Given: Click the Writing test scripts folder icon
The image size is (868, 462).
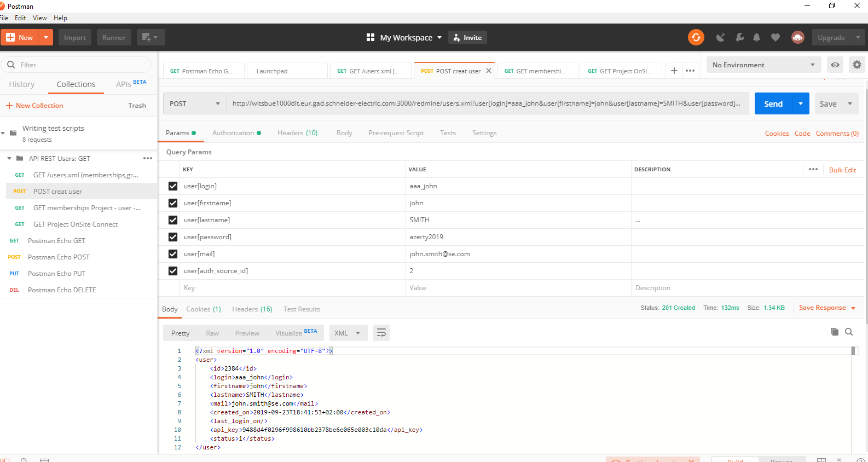Looking at the screenshot, I should [13, 133].
